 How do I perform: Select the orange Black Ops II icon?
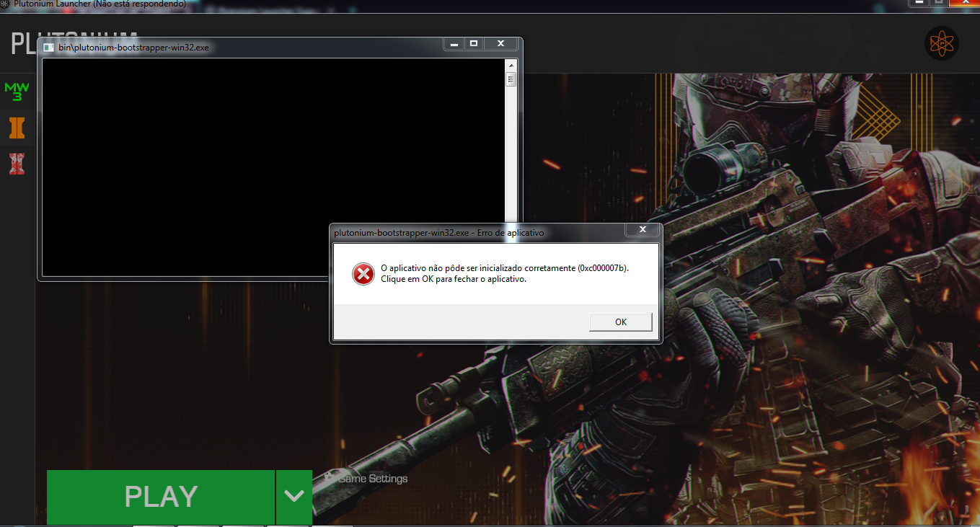coord(17,128)
